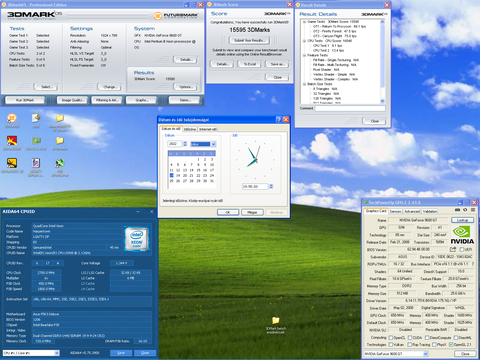Screen dimensions: 480x360
Task: Collapse the CPU Tests node in Result Details
Action: tap(304, 41)
